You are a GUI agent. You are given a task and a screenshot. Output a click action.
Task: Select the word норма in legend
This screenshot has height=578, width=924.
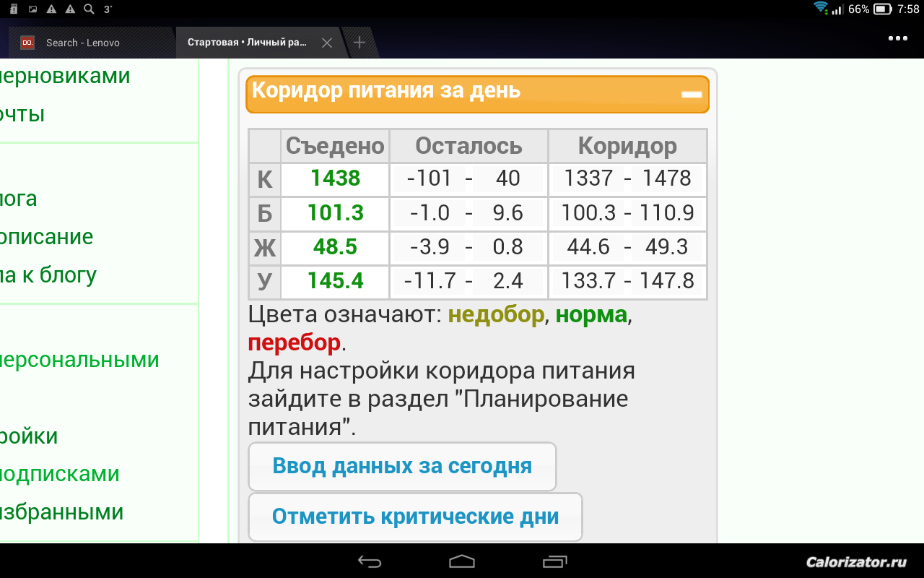pyautogui.click(x=591, y=316)
